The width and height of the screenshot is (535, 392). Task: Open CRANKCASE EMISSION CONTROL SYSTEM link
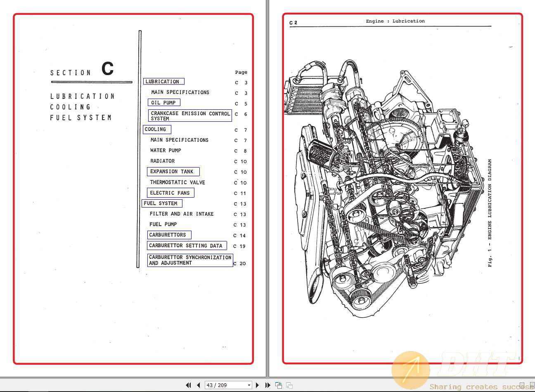click(190, 116)
